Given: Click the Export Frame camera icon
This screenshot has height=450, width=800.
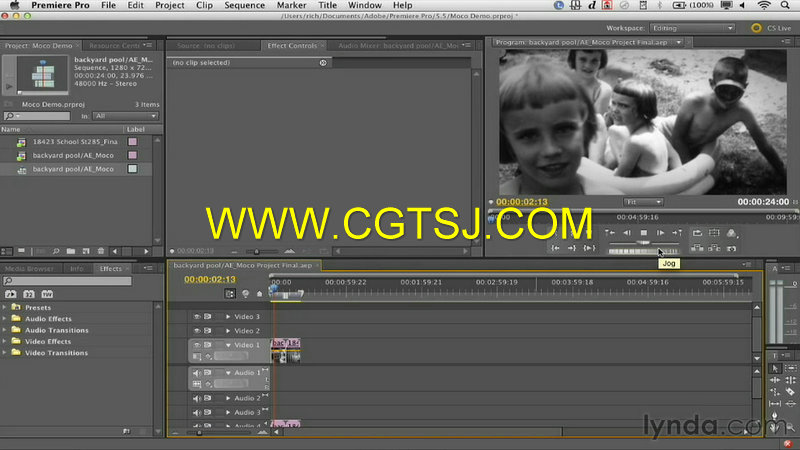Looking at the screenshot, I should coord(732,248).
